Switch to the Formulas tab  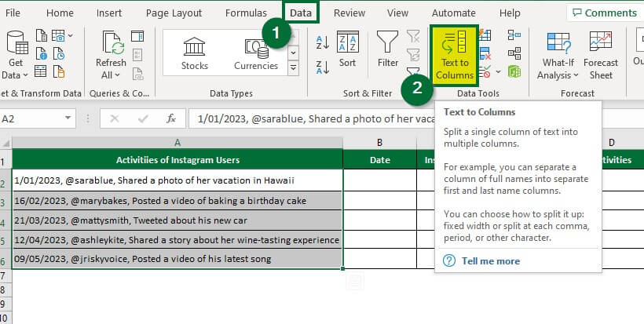click(246, 13)
